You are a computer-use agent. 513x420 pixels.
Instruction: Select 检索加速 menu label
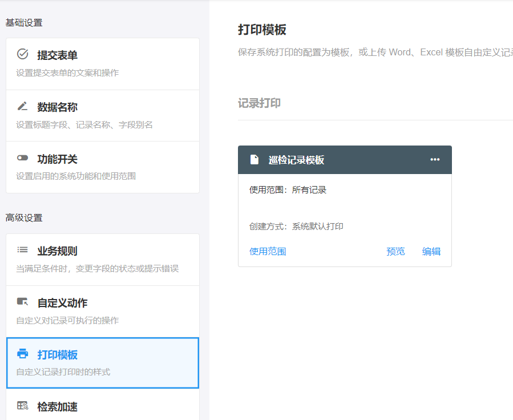[58, 407]
